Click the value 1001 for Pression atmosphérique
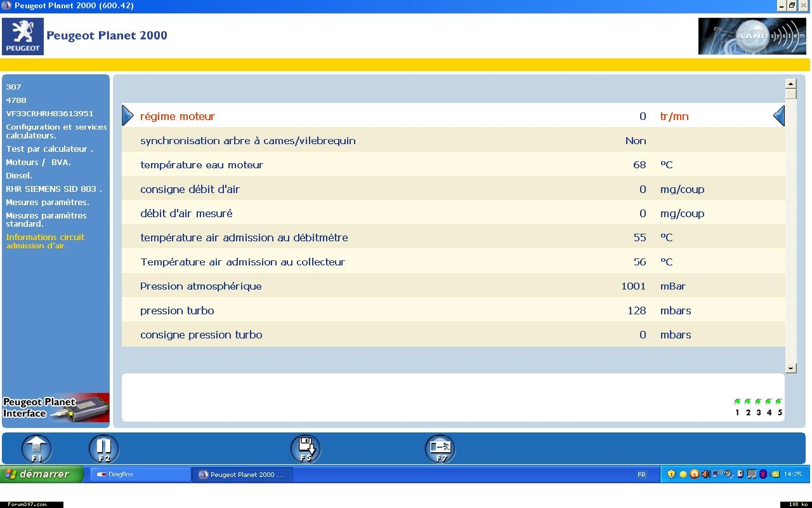The image size is (812, 508). 634,286
